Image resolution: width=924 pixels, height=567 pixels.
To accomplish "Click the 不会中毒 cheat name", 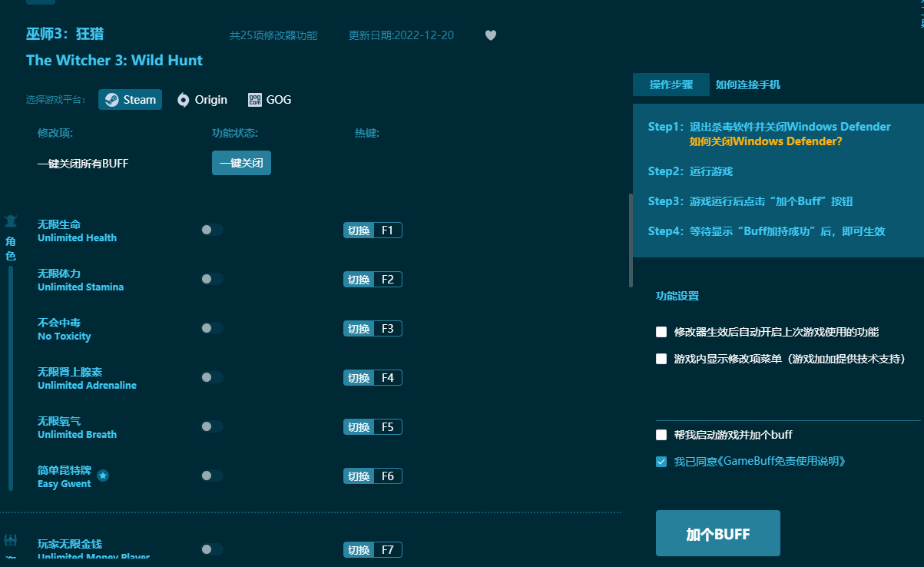I will pyautogui.click(x=59, y=323).
